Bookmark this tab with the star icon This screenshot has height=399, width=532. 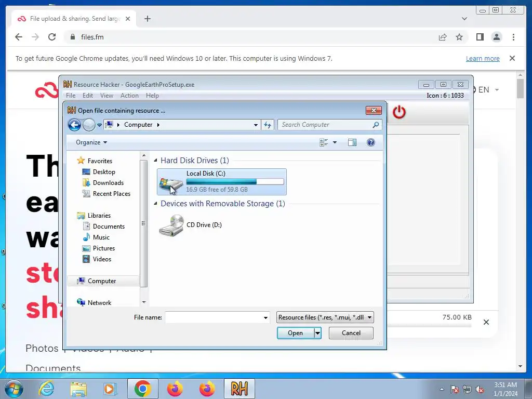(459, 37)
